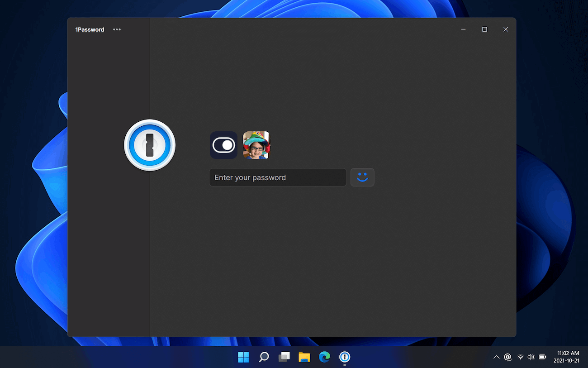Open Windows Search from the taskbar
The image size is (588, 368).
(264, 357)
